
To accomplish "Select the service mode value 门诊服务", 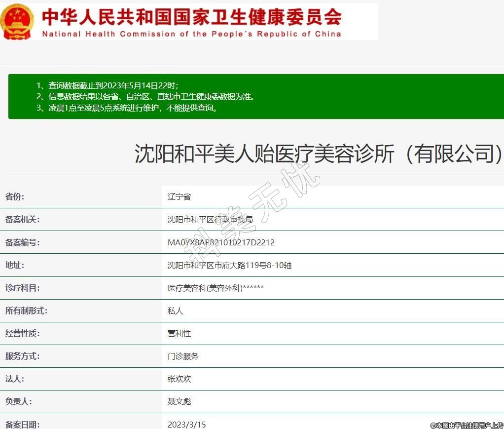I will click(x=183, y=356).
